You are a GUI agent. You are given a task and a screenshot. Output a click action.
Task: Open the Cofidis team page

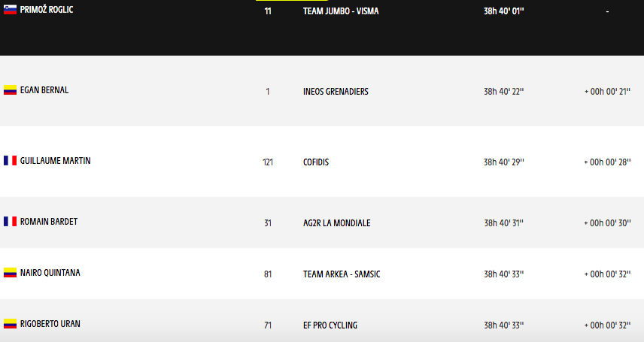(x=316, y=162)
